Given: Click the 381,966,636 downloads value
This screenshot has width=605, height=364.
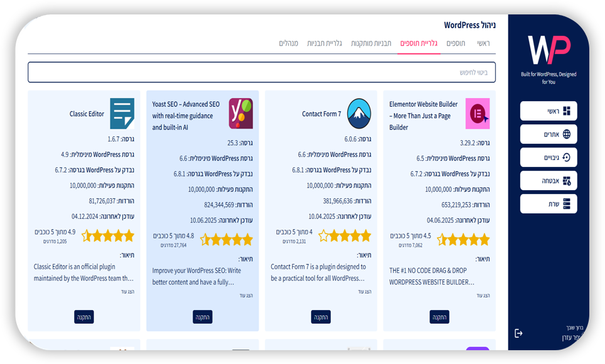Looking at the screenshot, I should (338, 201).
